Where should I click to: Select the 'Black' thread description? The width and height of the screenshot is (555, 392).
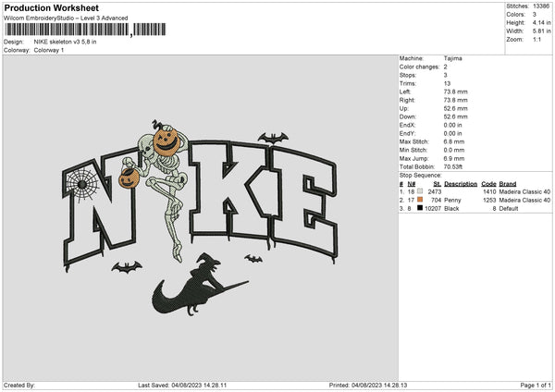pos(451,209)
